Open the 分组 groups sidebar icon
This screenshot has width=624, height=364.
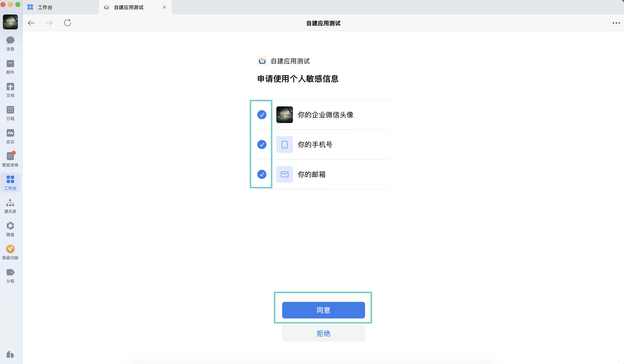tap(10, 275)
